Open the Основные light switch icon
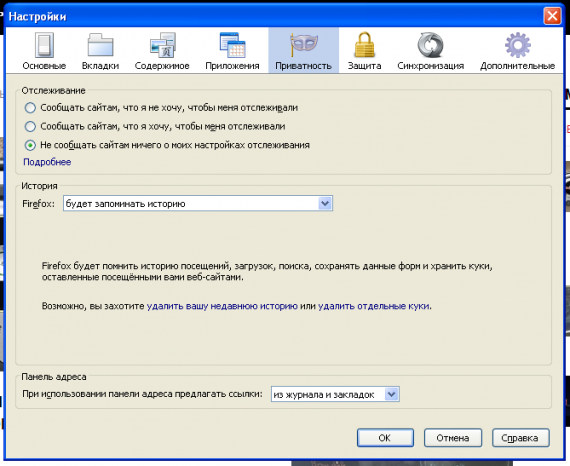The height and width of the screenshot is (466, 570). (x=44, y=45)
